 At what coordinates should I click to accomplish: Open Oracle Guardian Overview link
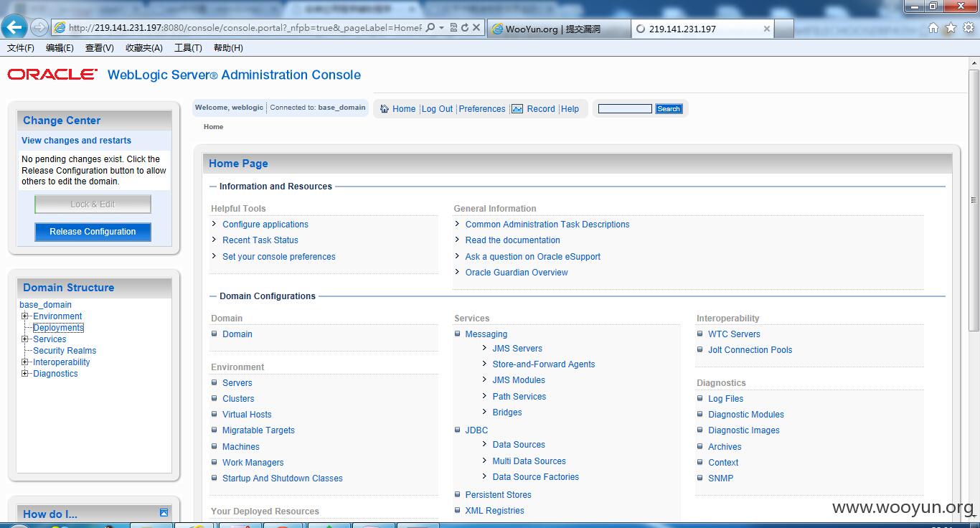click(x=517, y=273)
